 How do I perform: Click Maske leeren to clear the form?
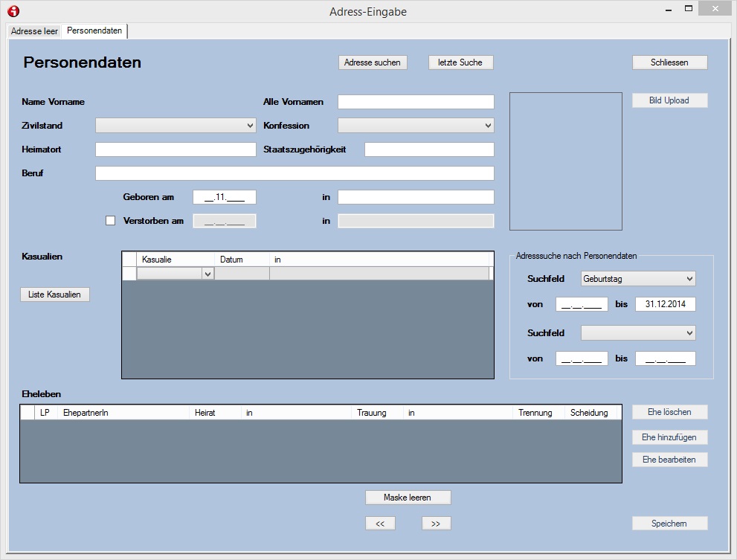pyautogui.click(x=408, y=498)
